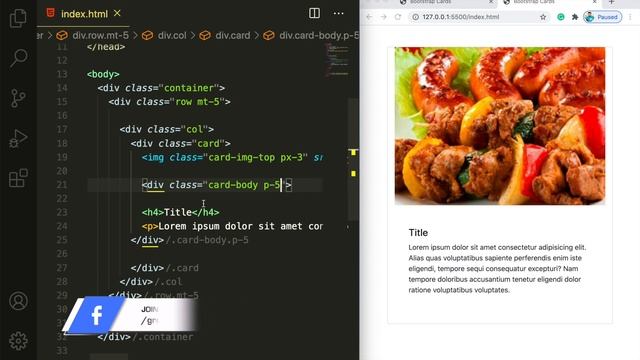Open the editor More Actions menu
Viewport: 640px width, 360px height.
(x=338, y=13)
